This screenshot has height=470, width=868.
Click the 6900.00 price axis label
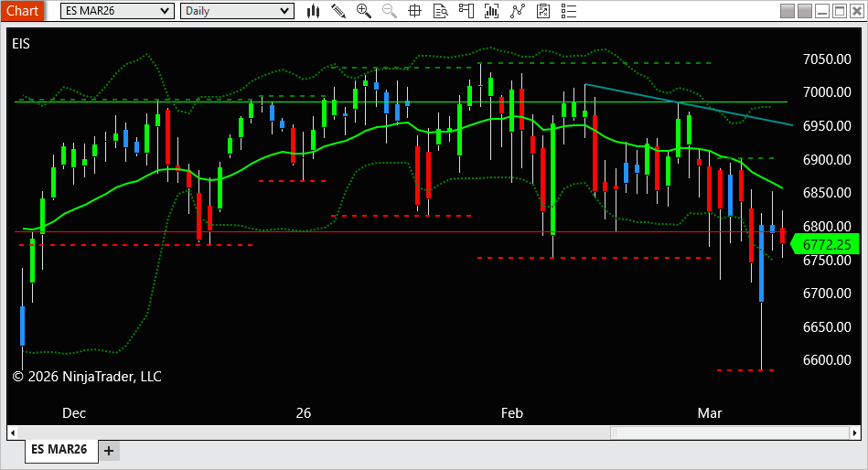coord(827,159)
